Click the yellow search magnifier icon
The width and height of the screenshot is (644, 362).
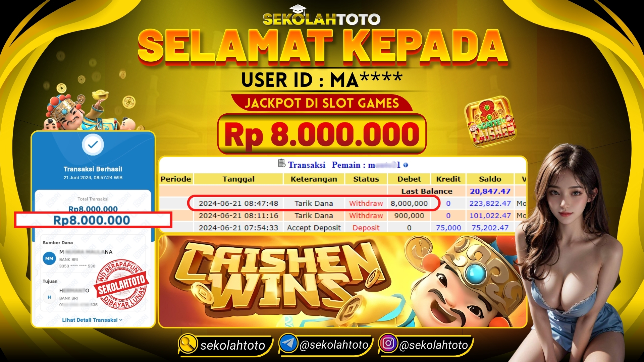click(188, 344)
